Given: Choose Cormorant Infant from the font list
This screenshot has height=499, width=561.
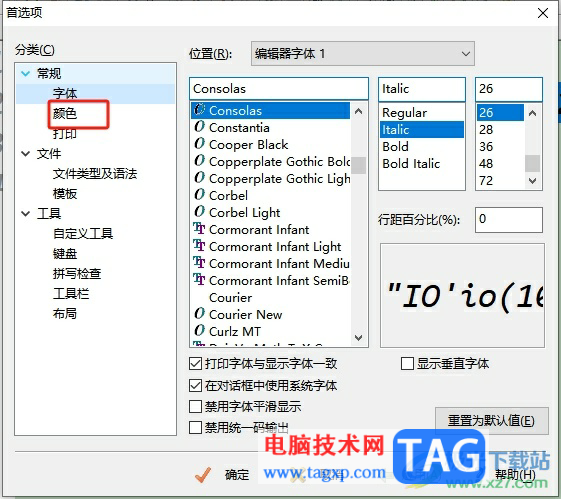Looking at the screenshot, I should click(x=259, y=230).
